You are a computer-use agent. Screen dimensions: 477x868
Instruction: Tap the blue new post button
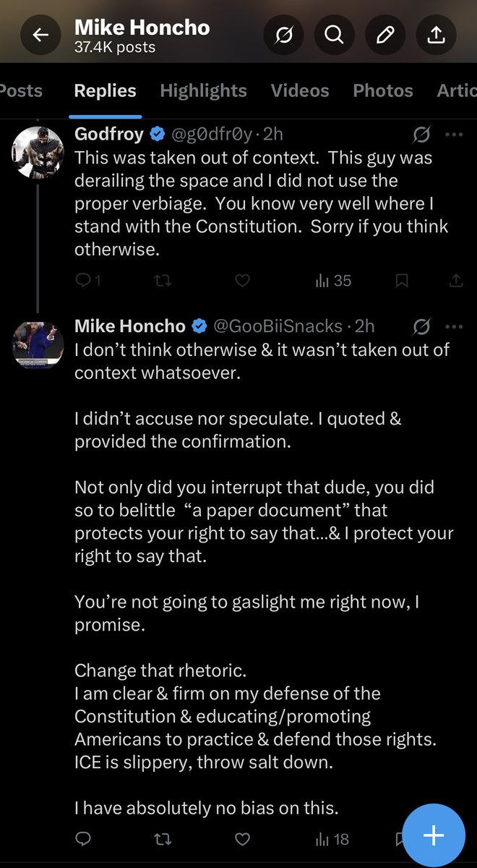[x=433, y=835]
